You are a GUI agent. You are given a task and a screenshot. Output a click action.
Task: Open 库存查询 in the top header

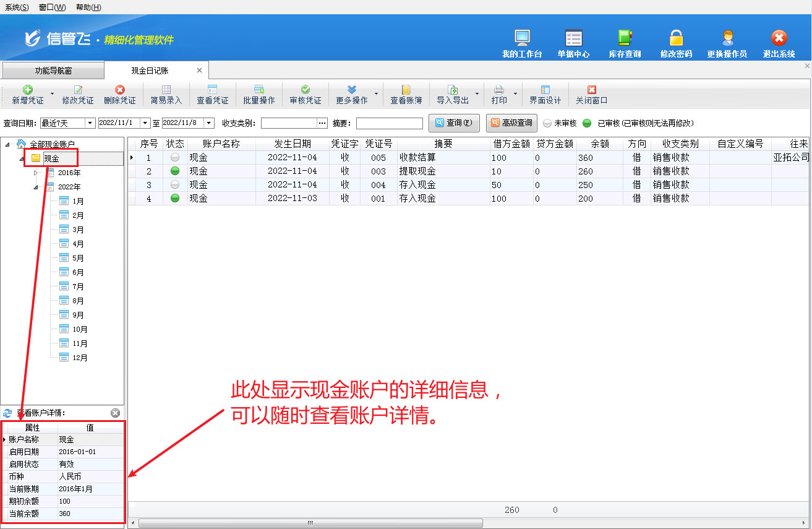(x=625, y=38)
